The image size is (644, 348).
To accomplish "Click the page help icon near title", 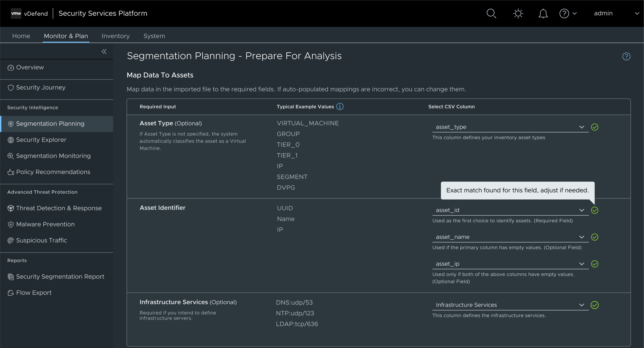I will 626,56.
